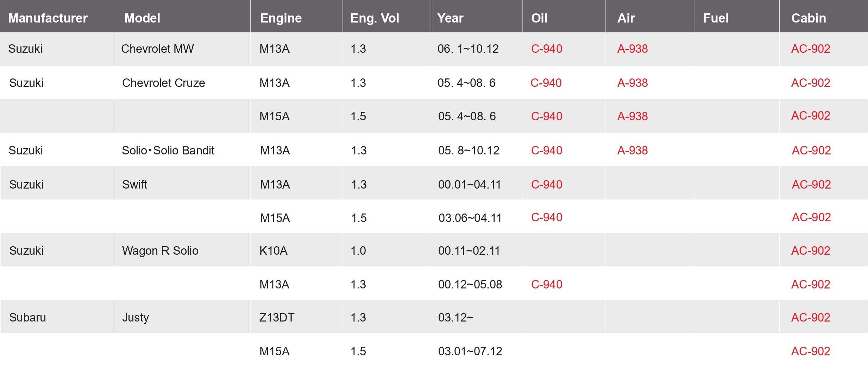This screenshot has width=868, height=369.
Task: Click the Year column header
Action: pyautogui.click(x=450, y=18)
